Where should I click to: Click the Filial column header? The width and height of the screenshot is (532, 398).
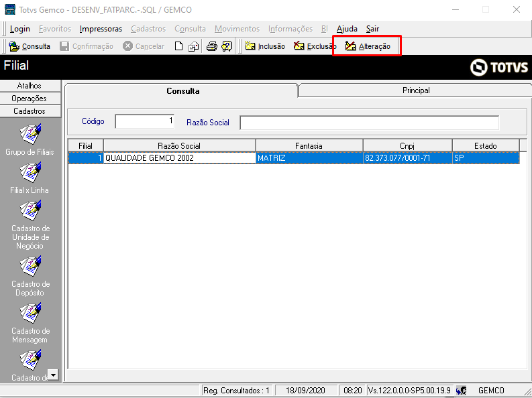[86, 145]
